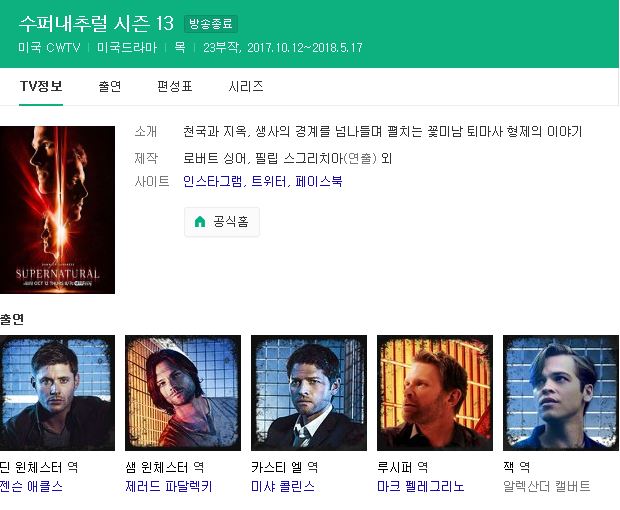The height and width of the screenshot is (510, 620).
Task: Click the Supernatural season 13 poster
Action: [x=57, y=210]
